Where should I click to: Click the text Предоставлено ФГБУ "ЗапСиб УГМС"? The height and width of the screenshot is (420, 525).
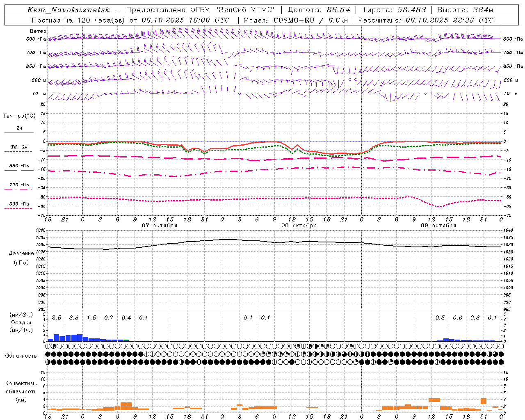point(201,10)
